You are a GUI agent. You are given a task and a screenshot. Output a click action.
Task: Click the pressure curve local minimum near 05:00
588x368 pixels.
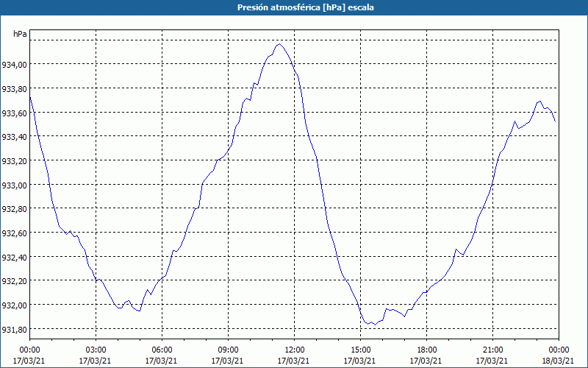coord(139,311)
